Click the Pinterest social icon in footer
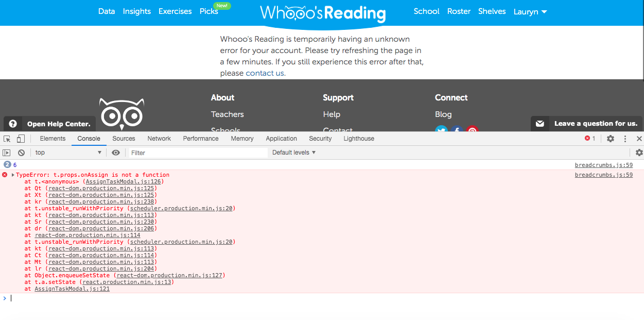This screenshot has height=320, width=644. (x=472, y=129)
